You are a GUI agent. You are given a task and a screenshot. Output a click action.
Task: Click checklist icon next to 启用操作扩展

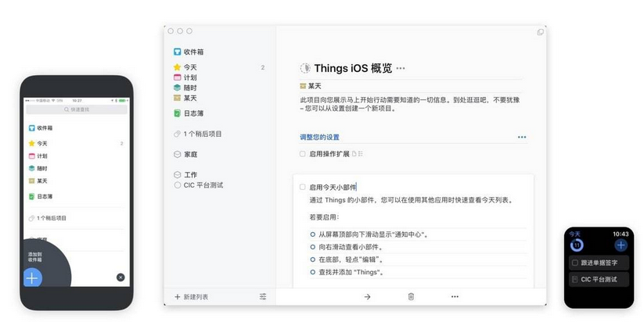[x=361, y=154]
